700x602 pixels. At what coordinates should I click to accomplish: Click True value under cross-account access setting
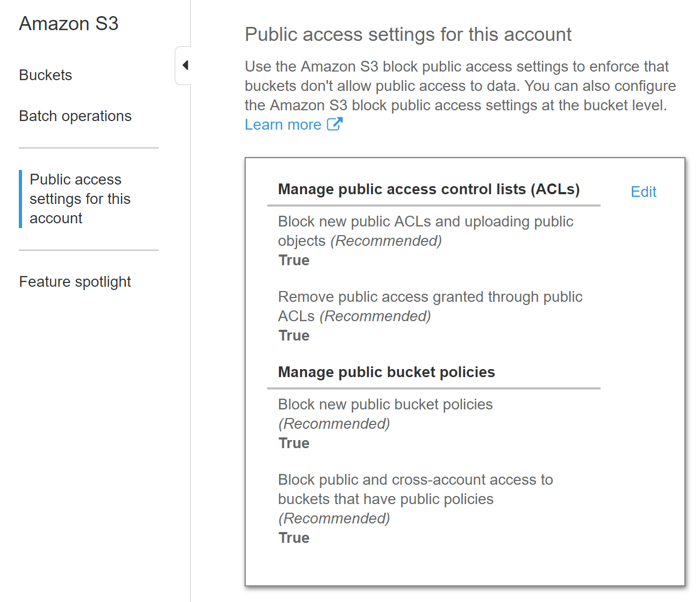coord(294,538)
